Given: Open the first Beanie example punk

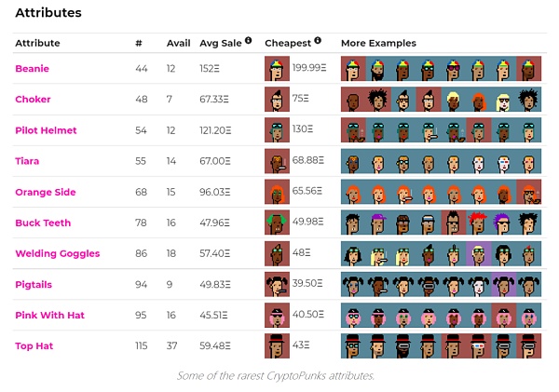Looking at the screenshot, I should pyautogui.click(x=353, y=68).
